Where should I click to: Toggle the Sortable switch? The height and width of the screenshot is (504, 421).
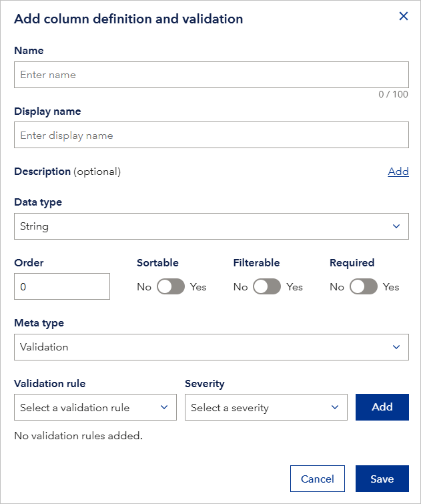point(170,287)
